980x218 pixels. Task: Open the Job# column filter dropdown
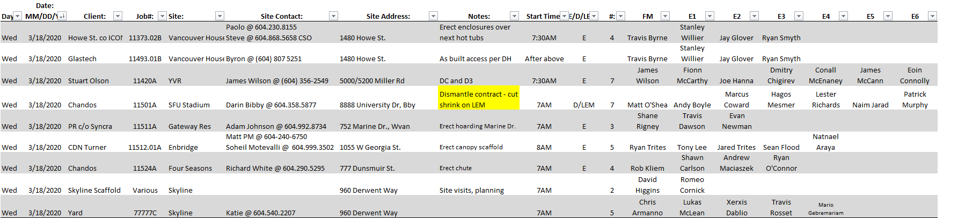tap(162, 16)
